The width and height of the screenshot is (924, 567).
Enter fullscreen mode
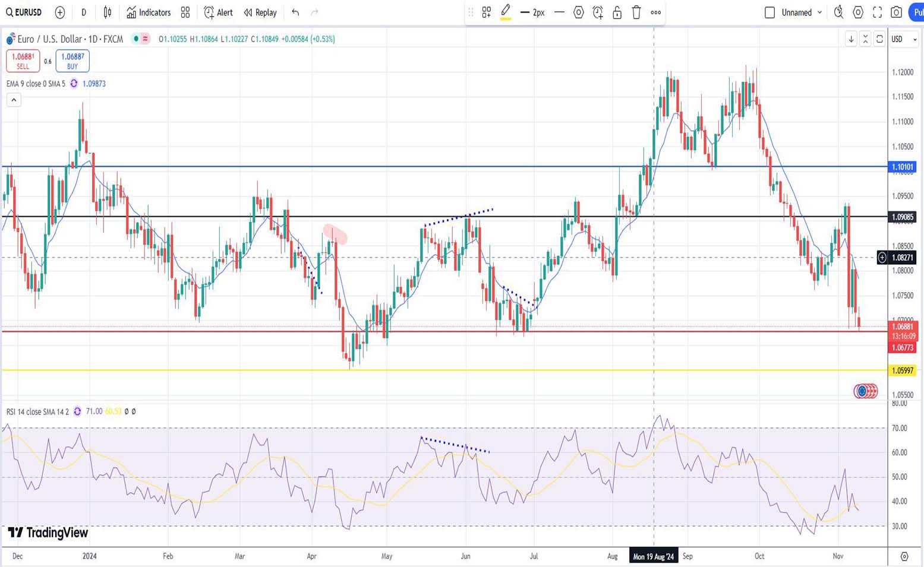(877, 12)
